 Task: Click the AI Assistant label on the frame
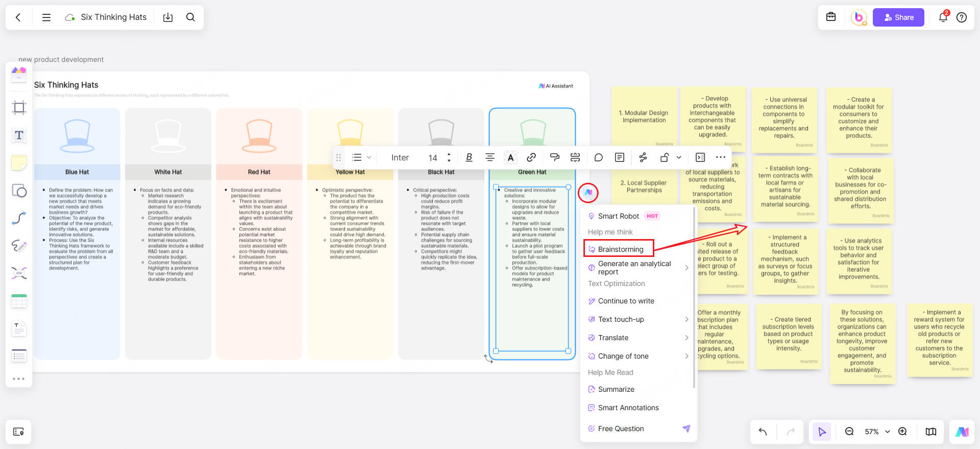pyautogui.click(x=556, y=86)
